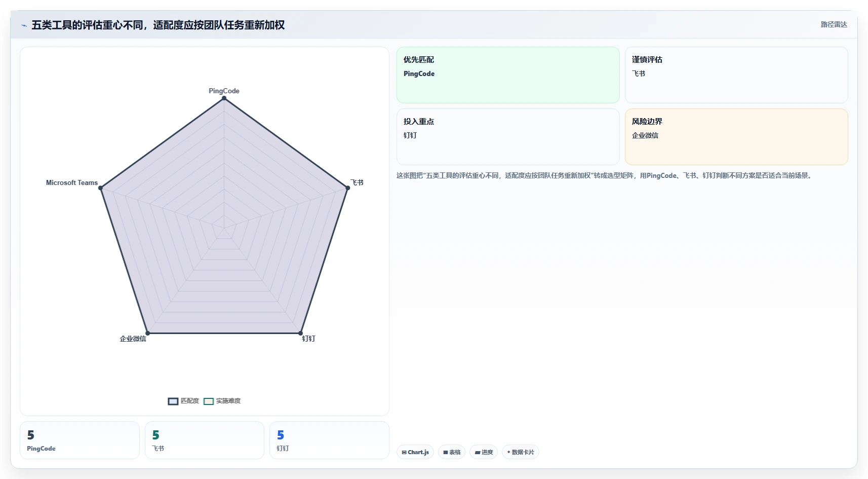Click the 钉钉 axis label below the radar
The image size is (868, 479).
click(x=309, y=339)
